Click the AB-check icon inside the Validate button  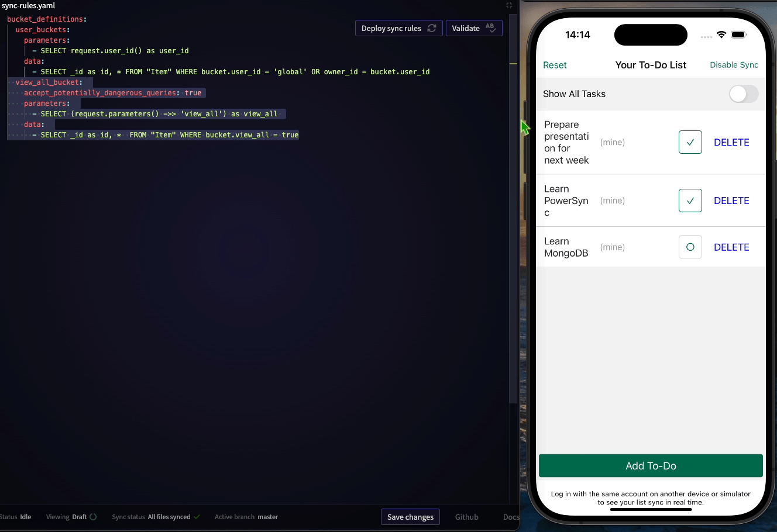491,27
